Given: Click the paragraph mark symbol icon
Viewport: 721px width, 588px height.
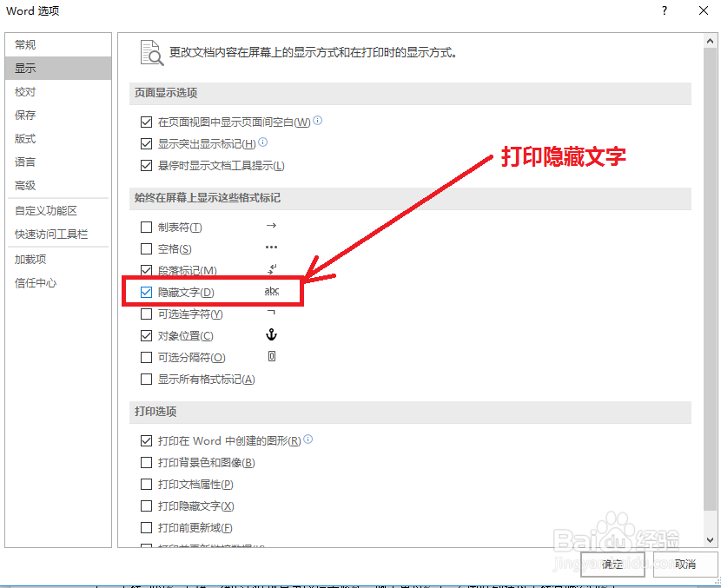Looking at the screenshot, I should point(272,268).
